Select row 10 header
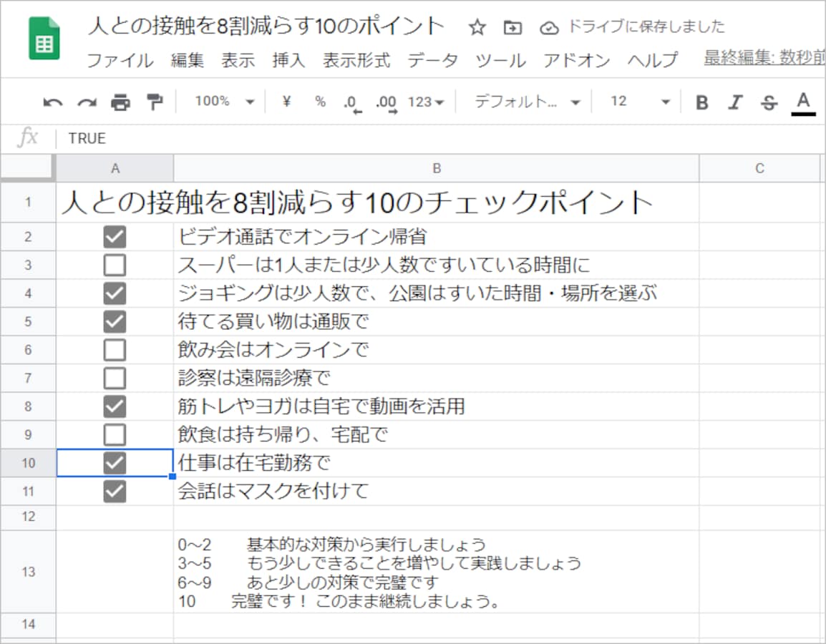The image size is (826, 644). pyautogui.click(x=28, y=463)
